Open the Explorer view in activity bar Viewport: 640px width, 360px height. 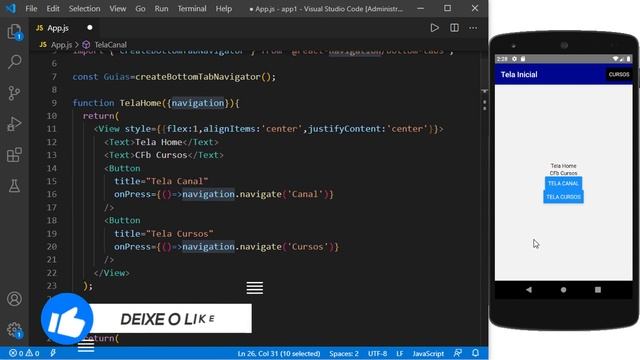click(15, 31)
